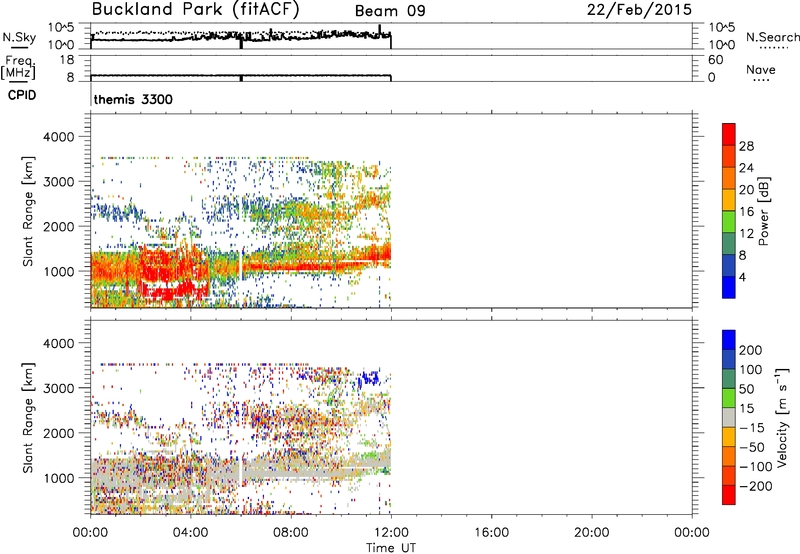The width and height of the screenshot is (800, 554).
Task: Click the 'Time UT' axis title
Action: pos(391,547)
